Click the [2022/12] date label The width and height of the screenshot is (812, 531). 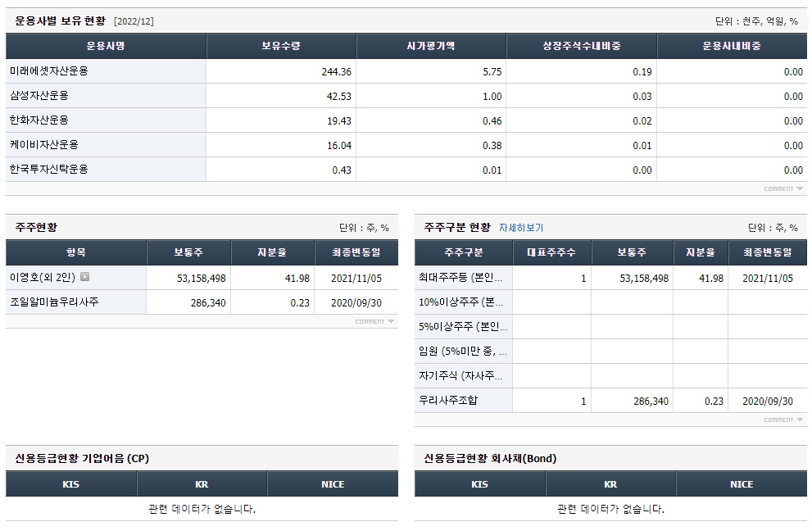coord(134,21)
